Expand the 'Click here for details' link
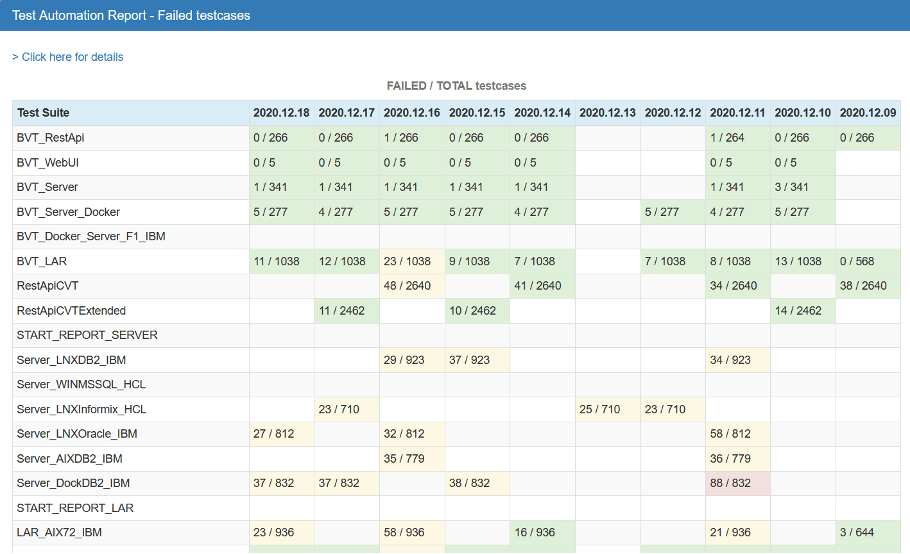The width and height of the screenshot is (910, 554). click(68, 57)
